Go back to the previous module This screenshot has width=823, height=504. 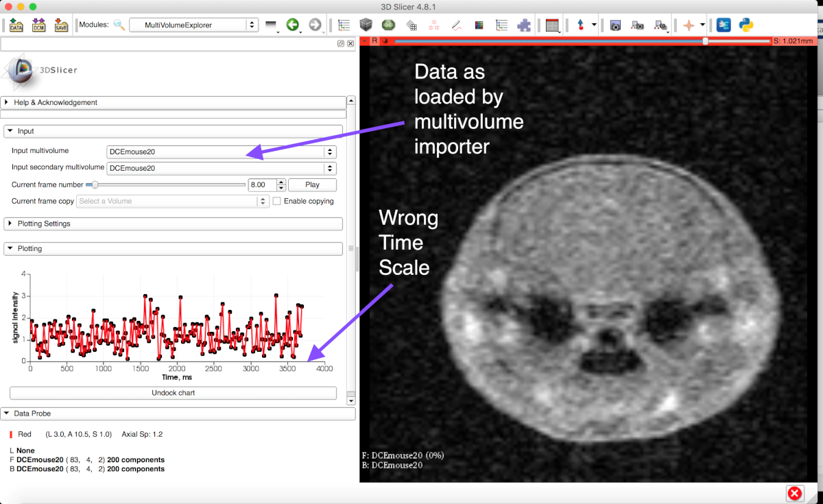[x=293, y=25]
